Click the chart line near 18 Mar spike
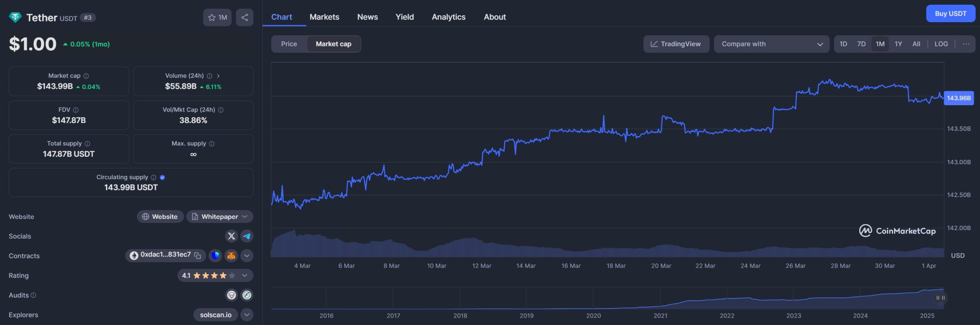The height and width of the screenshot is (325, 980). click(604, 122)
